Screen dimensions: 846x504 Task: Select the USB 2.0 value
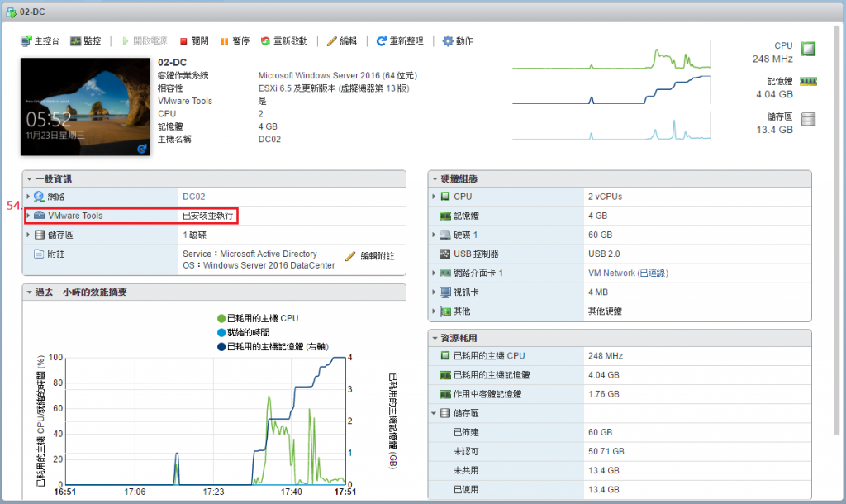604,254
